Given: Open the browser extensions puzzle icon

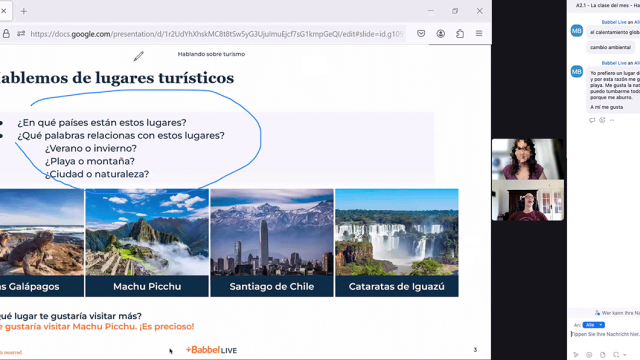Looking at the screenshot, I should click(x=460, y=34).
